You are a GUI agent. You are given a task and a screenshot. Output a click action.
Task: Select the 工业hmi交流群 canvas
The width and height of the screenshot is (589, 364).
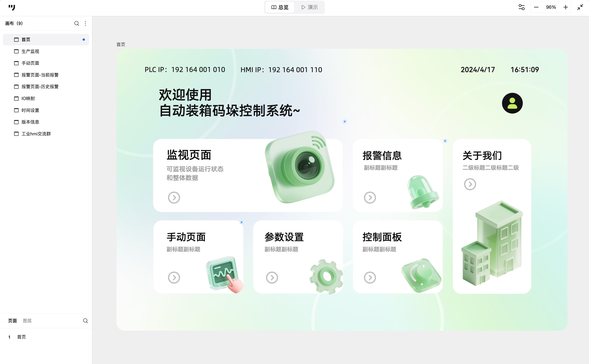coord(46,134)
